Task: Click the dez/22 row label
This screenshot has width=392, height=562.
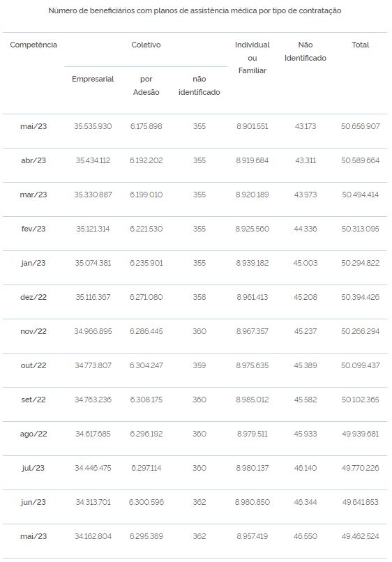Action: click(x=33, y=297)
